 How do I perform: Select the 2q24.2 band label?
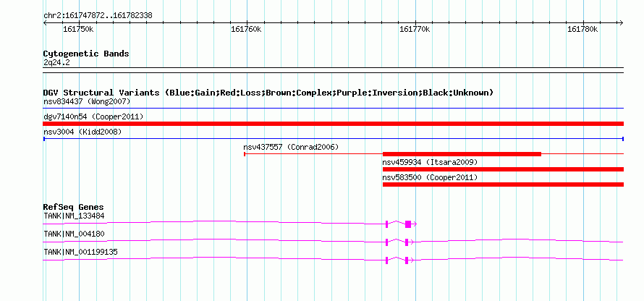[56, 63]
